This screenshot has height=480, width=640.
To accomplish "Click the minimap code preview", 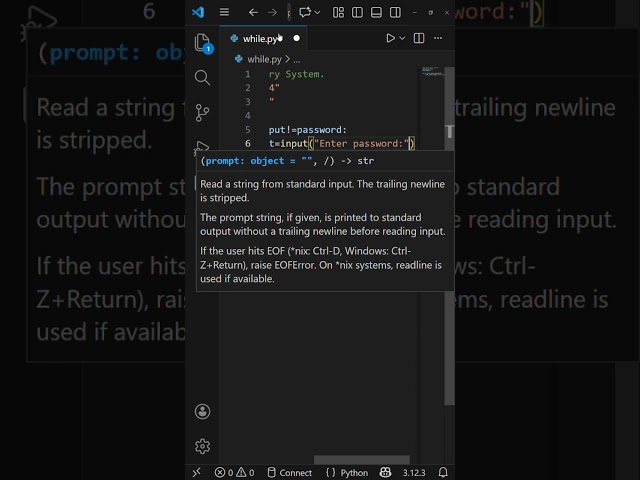I will [x=432, y=72].
